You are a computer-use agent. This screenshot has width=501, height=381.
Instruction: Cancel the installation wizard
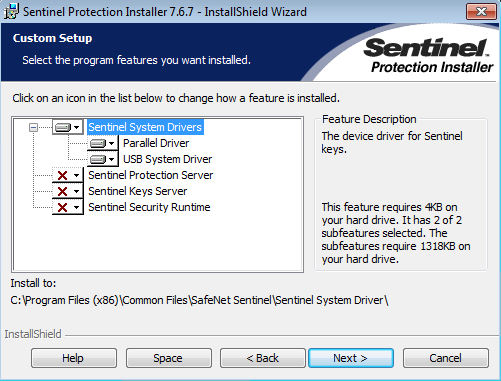click(446, 358)
